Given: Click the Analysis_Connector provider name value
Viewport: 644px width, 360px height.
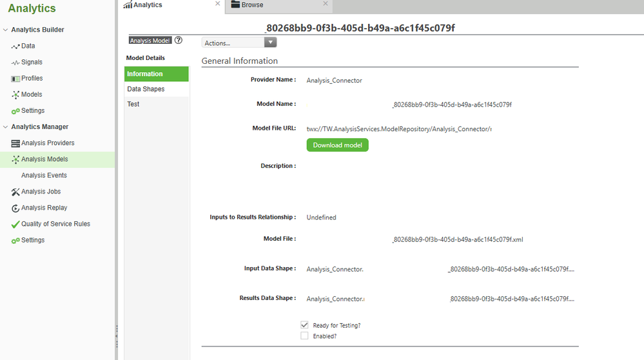Looking at the screenshot, I should pos(335,81).
